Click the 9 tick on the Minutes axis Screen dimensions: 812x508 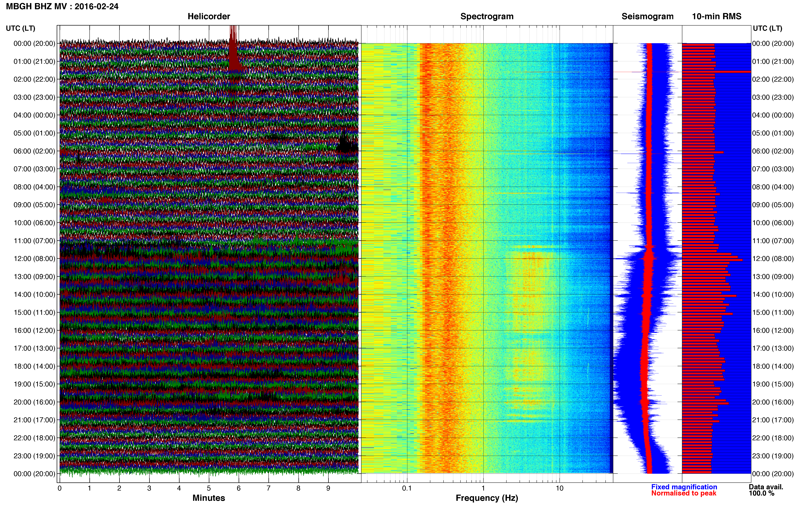(328, 488)
